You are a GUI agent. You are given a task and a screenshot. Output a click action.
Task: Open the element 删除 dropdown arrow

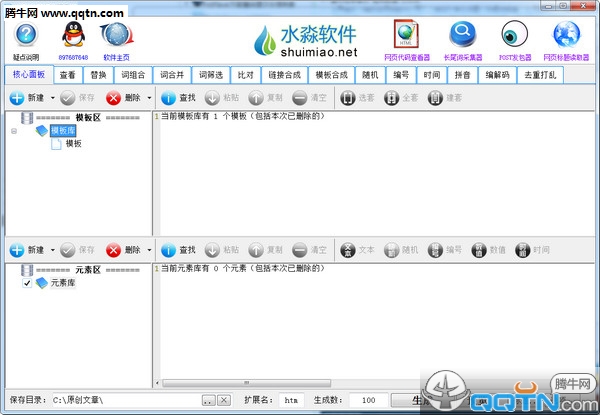[x=149, y=250]
